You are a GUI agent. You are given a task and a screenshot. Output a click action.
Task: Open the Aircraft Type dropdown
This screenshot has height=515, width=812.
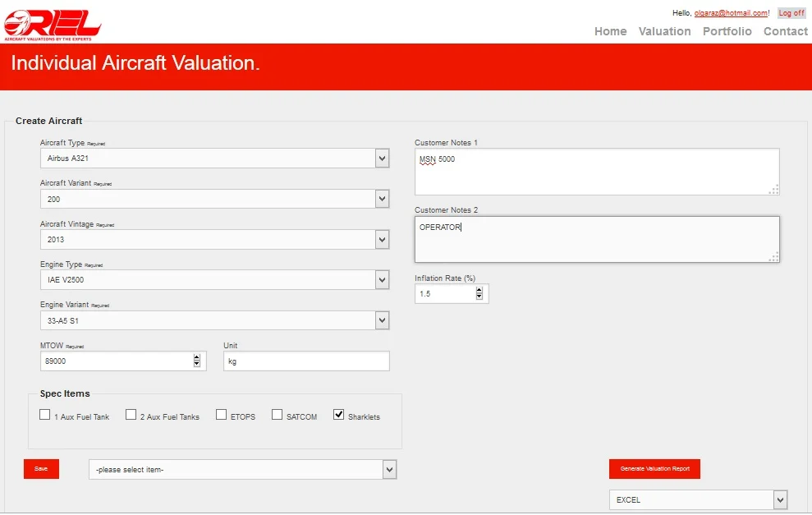(x=214, y=159)
